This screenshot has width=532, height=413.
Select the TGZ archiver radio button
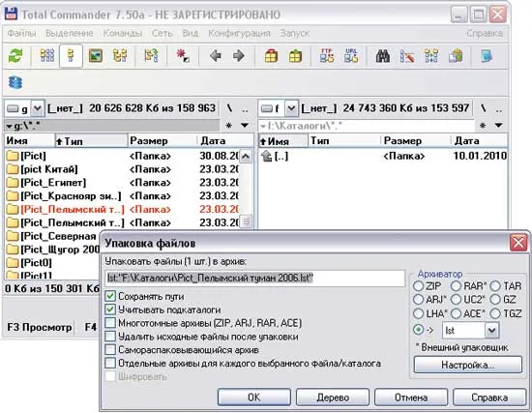coord(495,312)
